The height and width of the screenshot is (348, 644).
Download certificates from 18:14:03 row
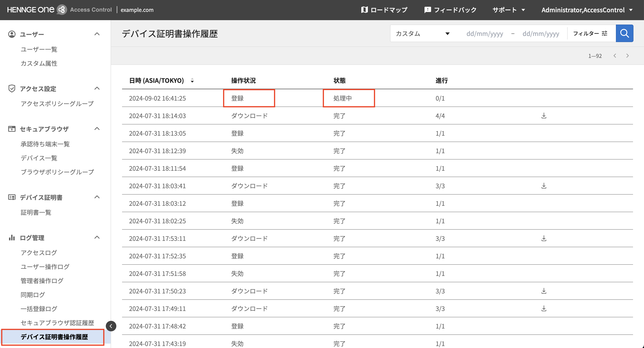(x=544, y=116)
